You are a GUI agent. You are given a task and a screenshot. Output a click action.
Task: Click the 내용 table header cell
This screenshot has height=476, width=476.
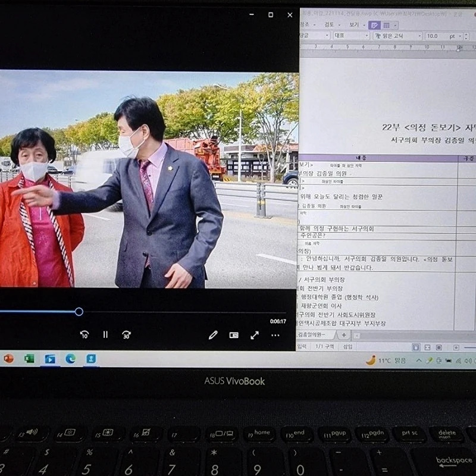(378, 158)
